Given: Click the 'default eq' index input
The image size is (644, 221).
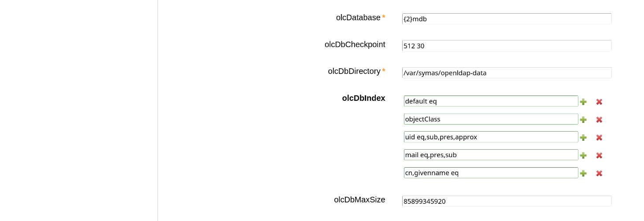Looking at the screenshot, I should (491, 101).
